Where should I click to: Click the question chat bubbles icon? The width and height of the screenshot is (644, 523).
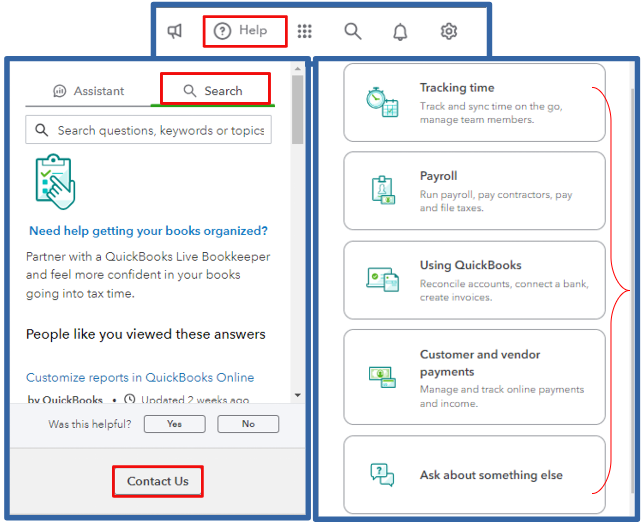pyautogui.click(x=382, y=475)
